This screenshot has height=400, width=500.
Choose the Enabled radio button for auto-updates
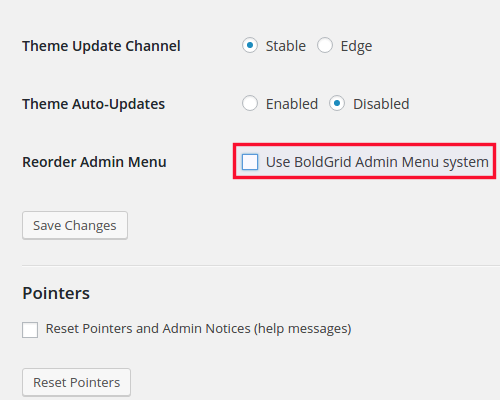click(250, 103)
